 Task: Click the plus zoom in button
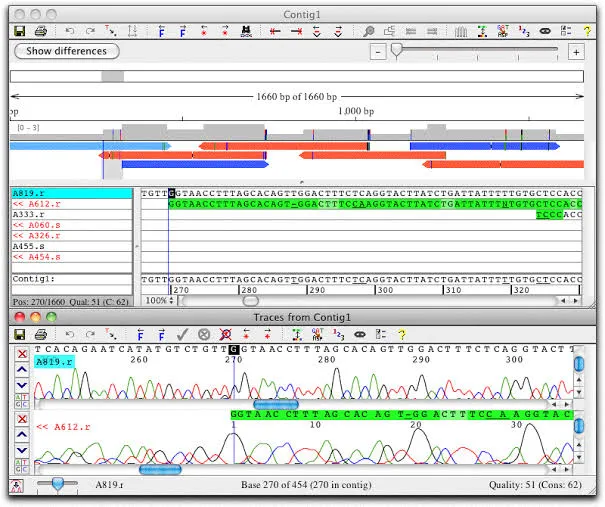[576, 52]
